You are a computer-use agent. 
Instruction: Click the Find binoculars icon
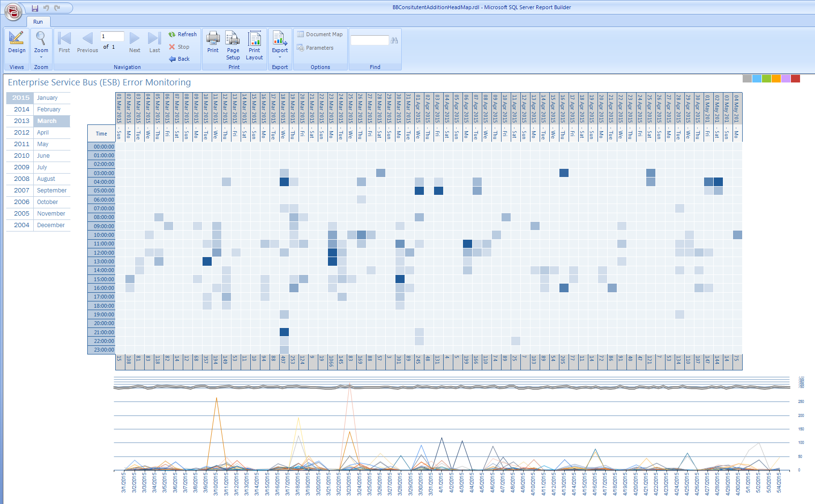tap(394, 41)
